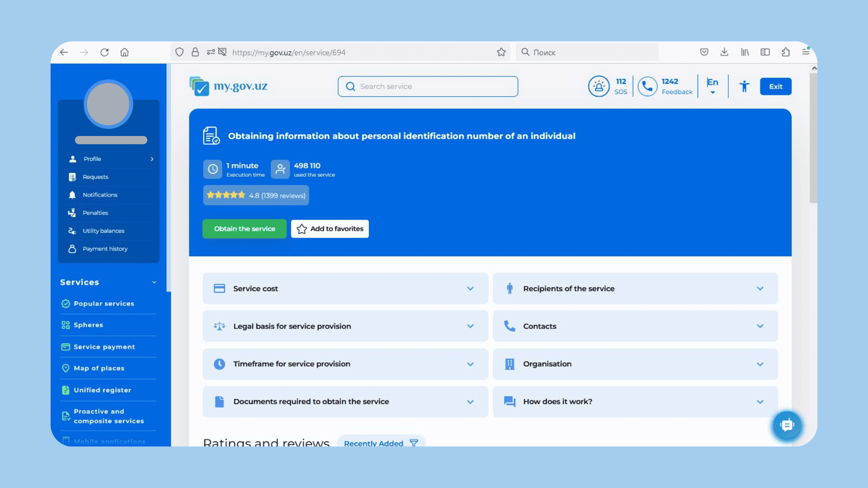Collapse the Services sidebar section

pyautogui.click(x=154, y=282)
